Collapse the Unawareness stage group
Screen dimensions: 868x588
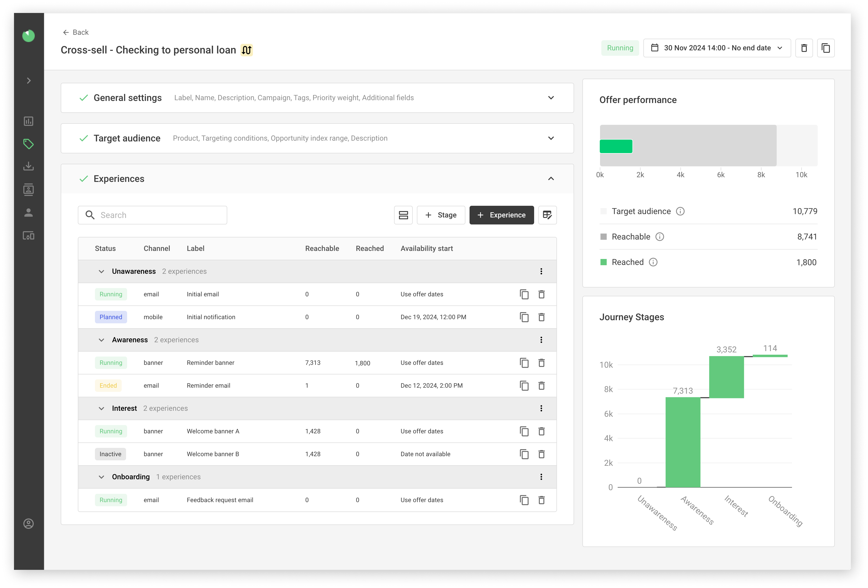pos(101,272)
